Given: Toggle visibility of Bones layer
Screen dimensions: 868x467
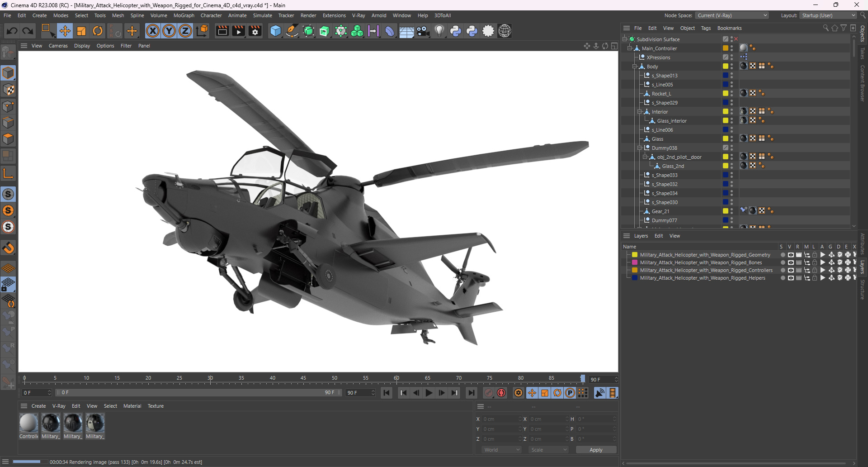Looking at the screenshot, I should tap(791, 262).
